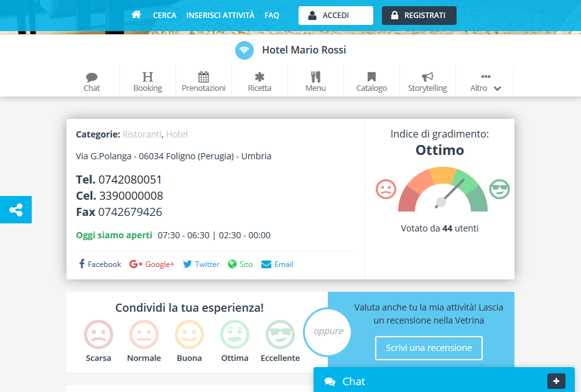The width and height of the screenshot is (581, 392).
Task: Click the WiFi icon beside Hotel Mario Rossi
Action: (x=244, y=50)
